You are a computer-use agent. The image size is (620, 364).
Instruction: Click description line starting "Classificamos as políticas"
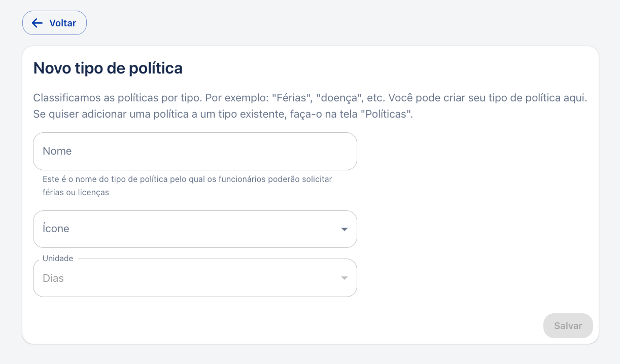pyautogui.click(x=310, y=97)
